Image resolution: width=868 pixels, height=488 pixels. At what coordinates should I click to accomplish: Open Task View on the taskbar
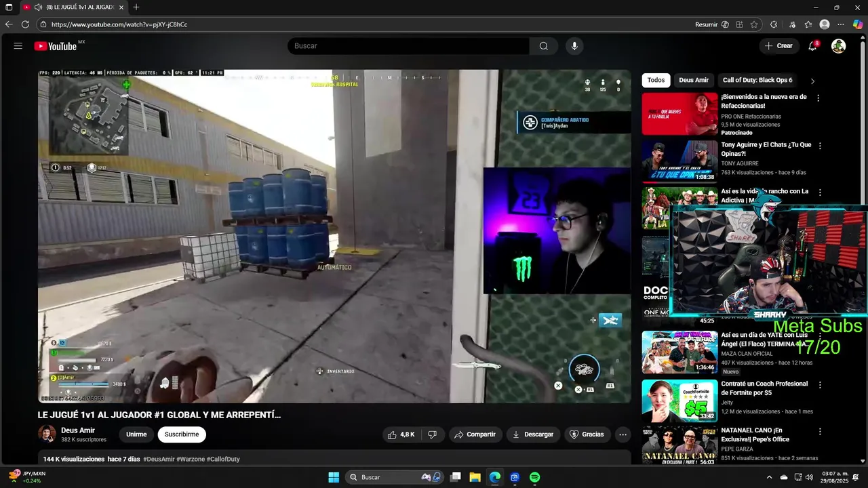pyautogui.click(x=456, y=477)
